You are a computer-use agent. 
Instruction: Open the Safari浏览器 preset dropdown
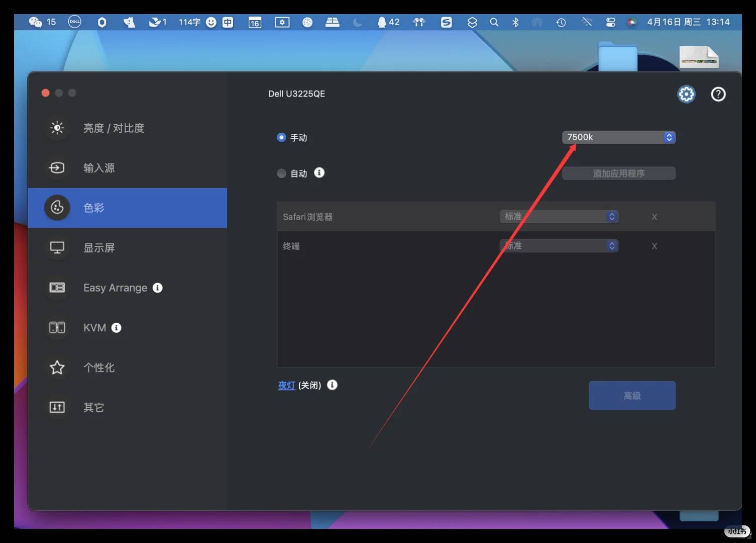pyautogui.click(x=559, y=217)
